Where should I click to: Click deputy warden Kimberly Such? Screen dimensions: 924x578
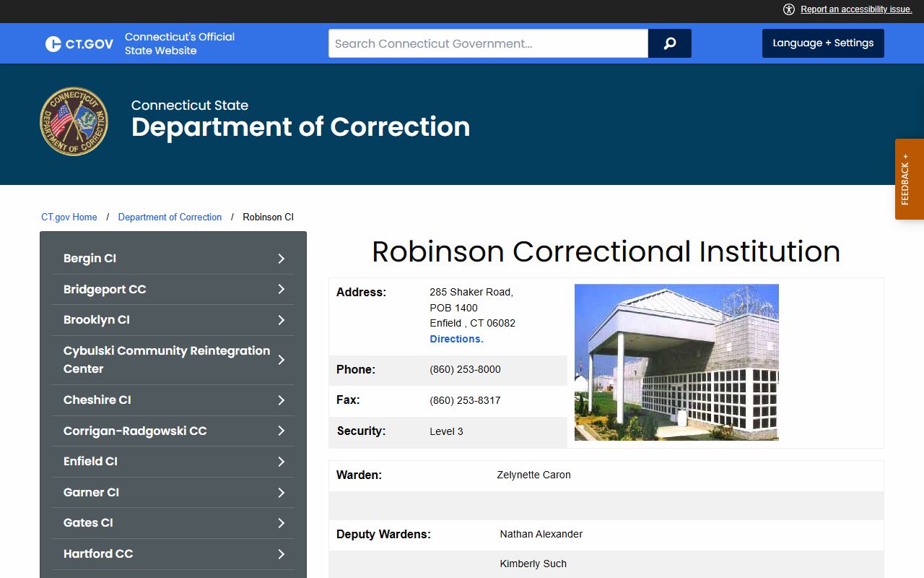pyautogui.click(x=533, y=564)
